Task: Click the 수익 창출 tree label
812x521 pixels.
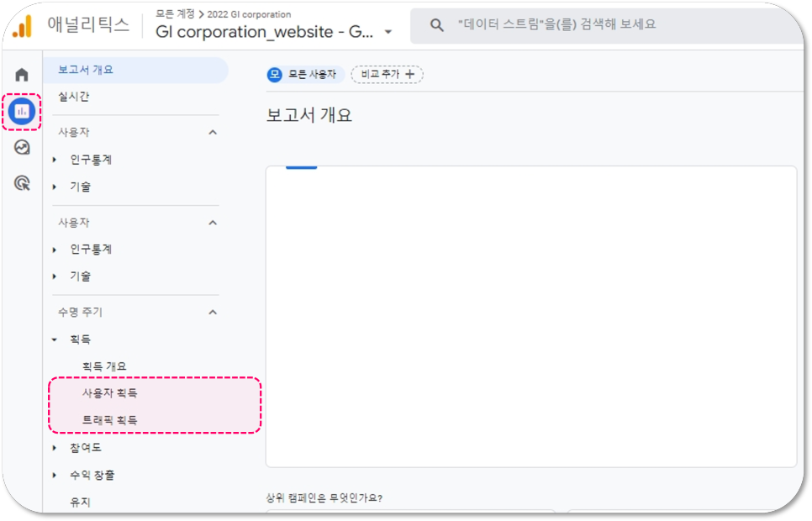Action: [x=92, y=476]
